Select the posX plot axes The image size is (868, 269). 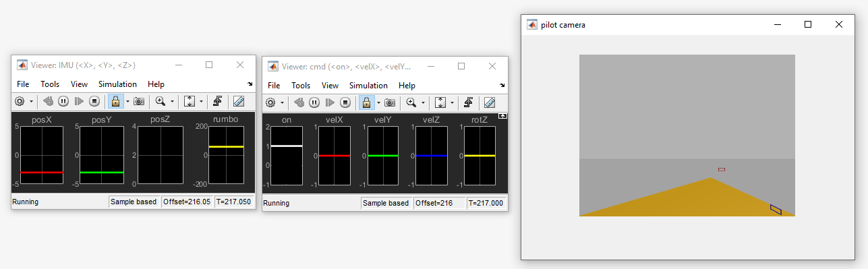click(42, 154)
